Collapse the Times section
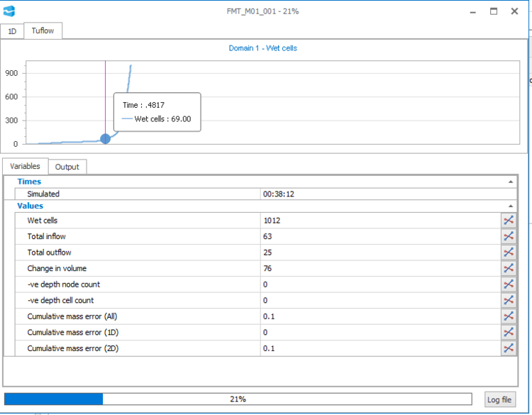This screenshot has width=532, height=415. coord(511,182)
